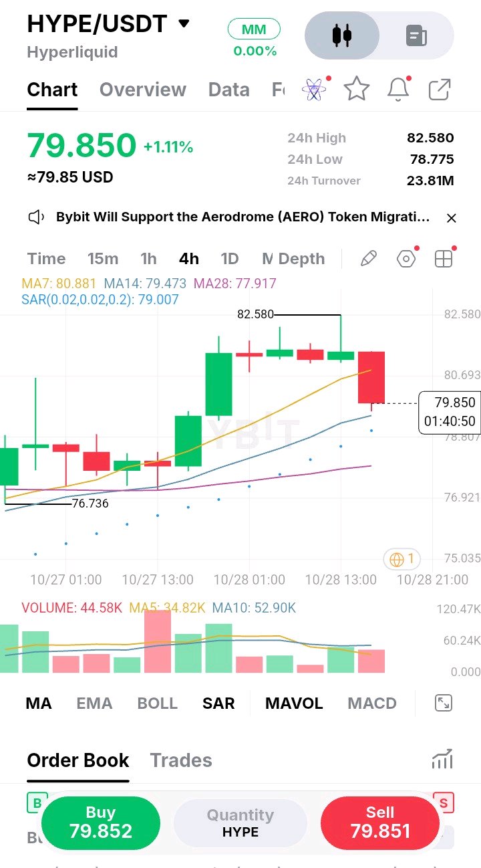The width and height of the screenshot is (481, 868).
Task: Toggle the SAR indicator
Action: [x=218, y=703]
